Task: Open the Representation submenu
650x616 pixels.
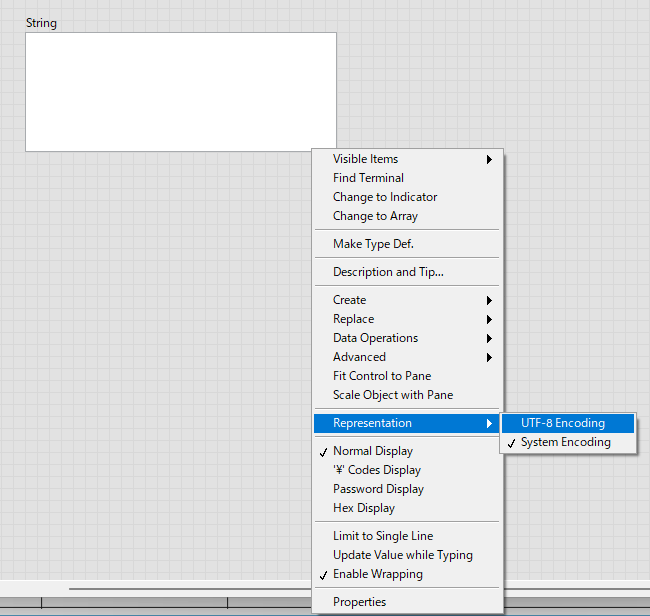Action: tap(407, 423)
